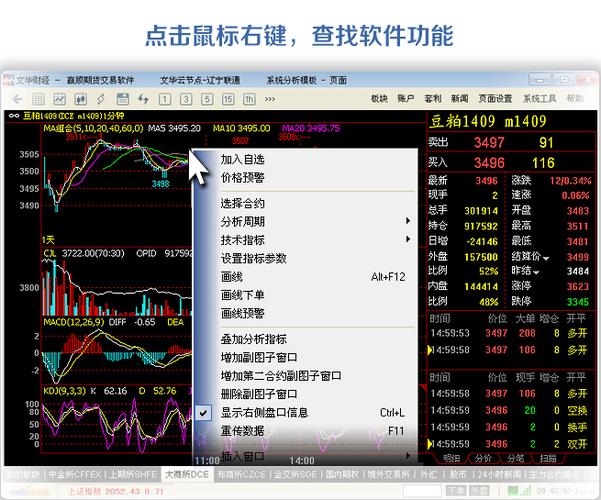This screenshot has height=500, width=601.
Task: Select the 24小时新闻 tab
Action: coord(499,475)
